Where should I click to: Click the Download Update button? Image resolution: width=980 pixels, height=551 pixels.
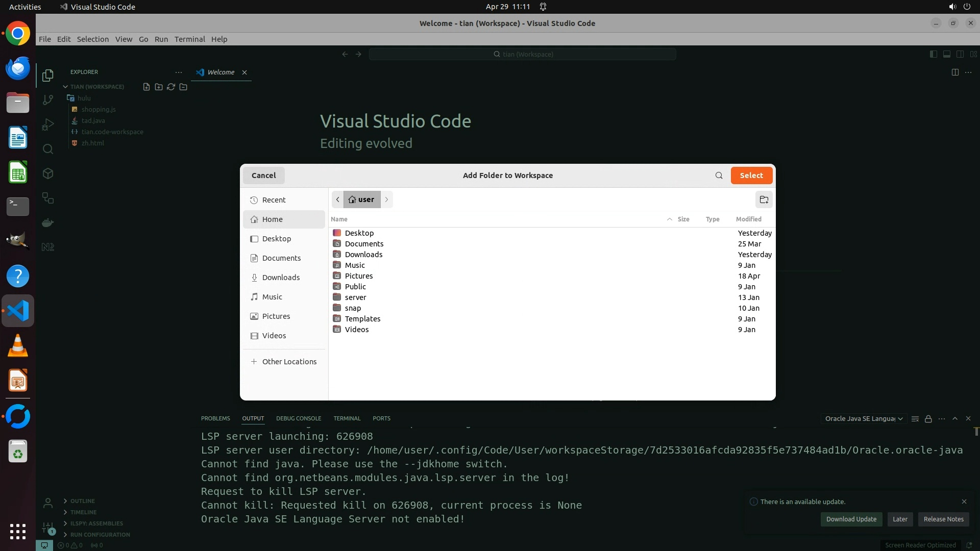coord(851,519)
